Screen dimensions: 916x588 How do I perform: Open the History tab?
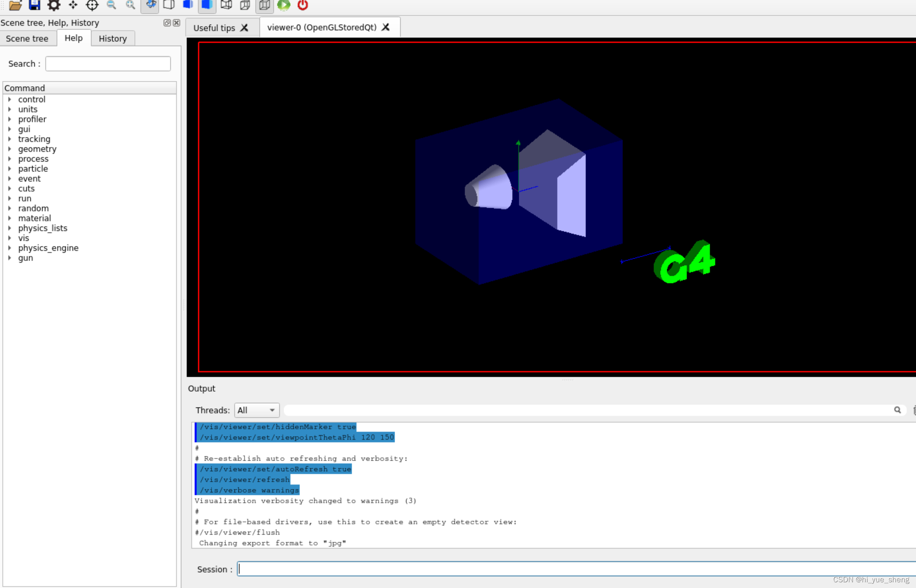click(113, 39)
